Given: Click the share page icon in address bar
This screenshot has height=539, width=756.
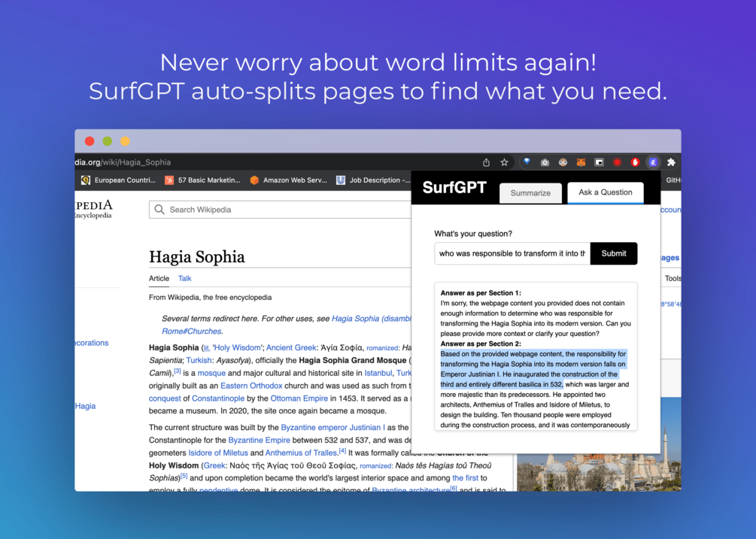Looking at the screenshot, I should (486, 162).
